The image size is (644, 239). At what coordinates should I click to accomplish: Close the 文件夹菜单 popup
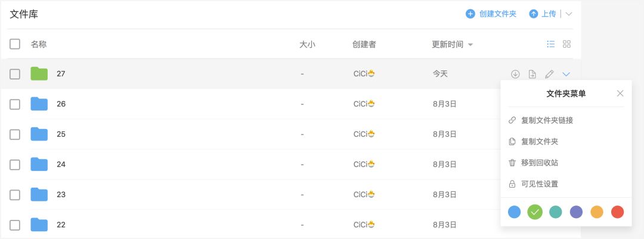(x=620, y=93)
